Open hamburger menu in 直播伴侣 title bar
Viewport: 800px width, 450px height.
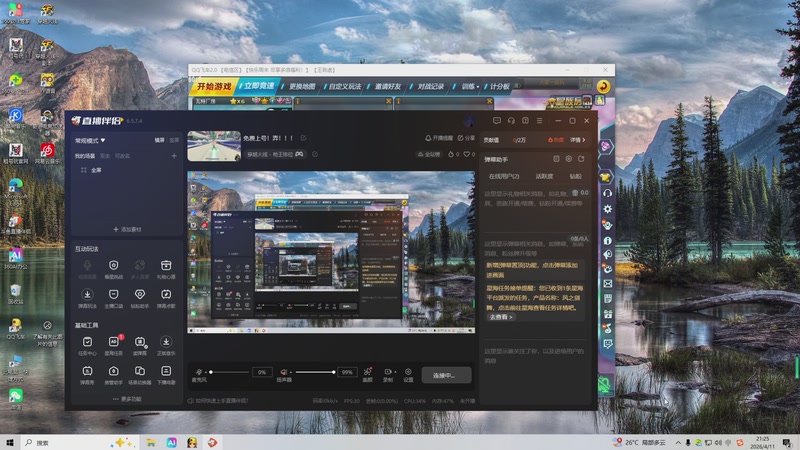click(x=539, y=120)
